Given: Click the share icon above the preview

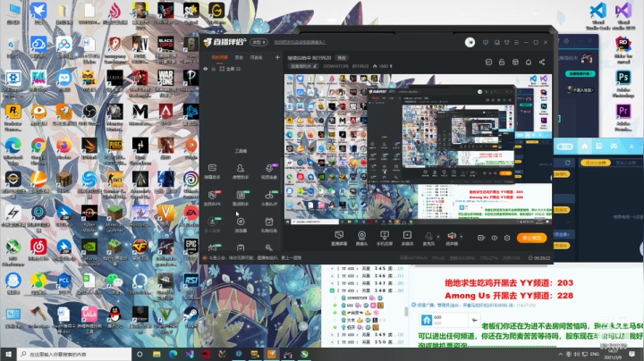Looking at the screenshot, I should [x=542, y=62].
